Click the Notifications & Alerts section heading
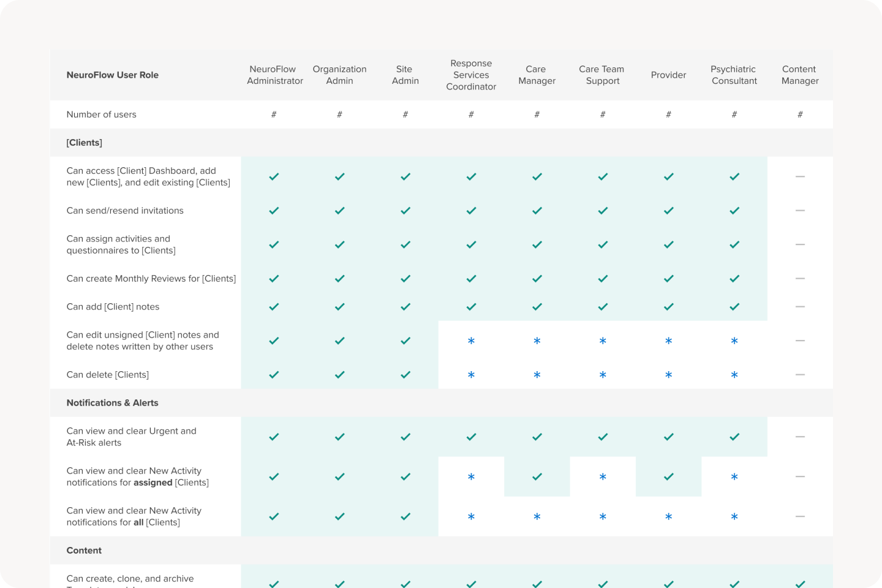 [112, 403]
